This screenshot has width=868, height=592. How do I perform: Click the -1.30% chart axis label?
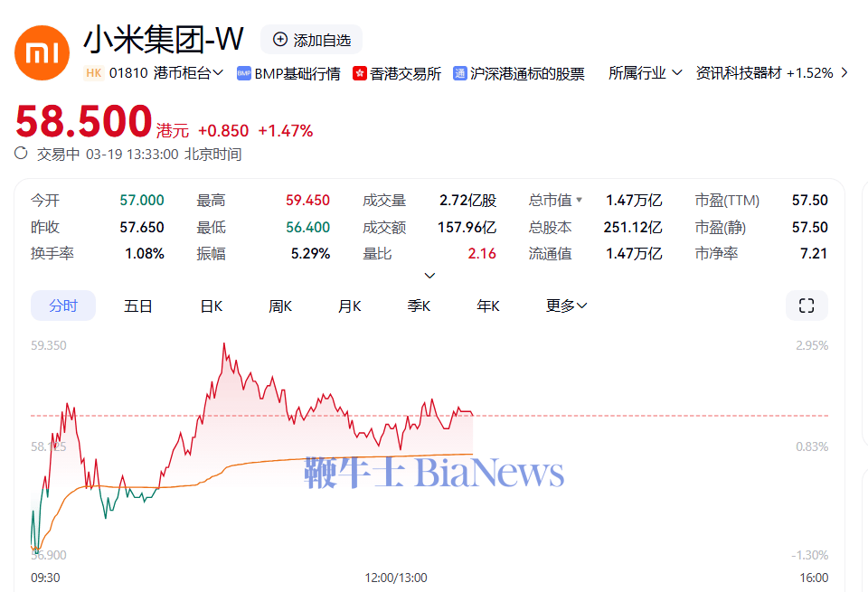810,555
